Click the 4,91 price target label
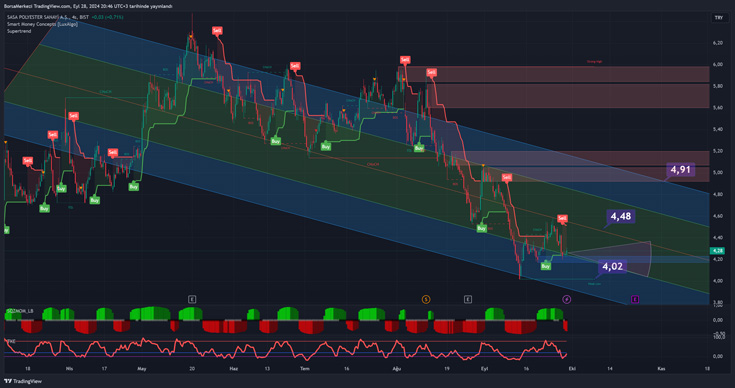The width and height of the screenshot is (735, 388). pyautogui.click(x=680, y=170)
